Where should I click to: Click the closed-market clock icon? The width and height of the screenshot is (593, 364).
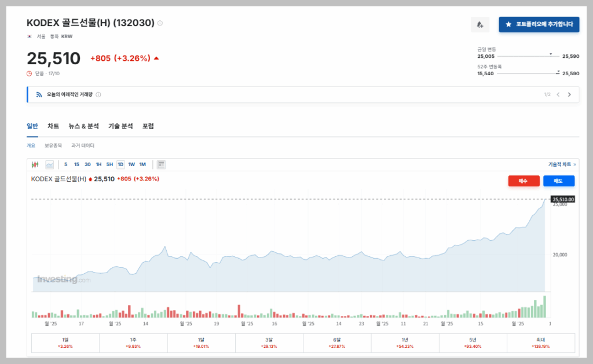[x=30, y=73]
